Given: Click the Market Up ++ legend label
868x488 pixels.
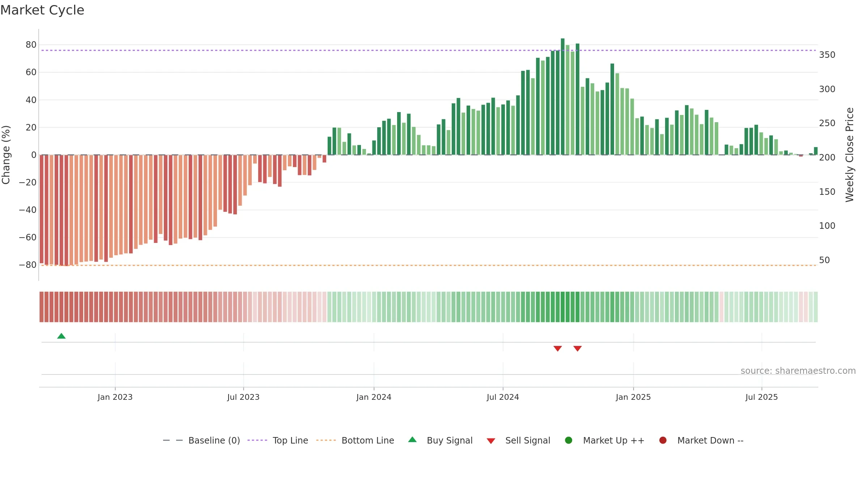Looking at the screenshot, I should 614,440.
